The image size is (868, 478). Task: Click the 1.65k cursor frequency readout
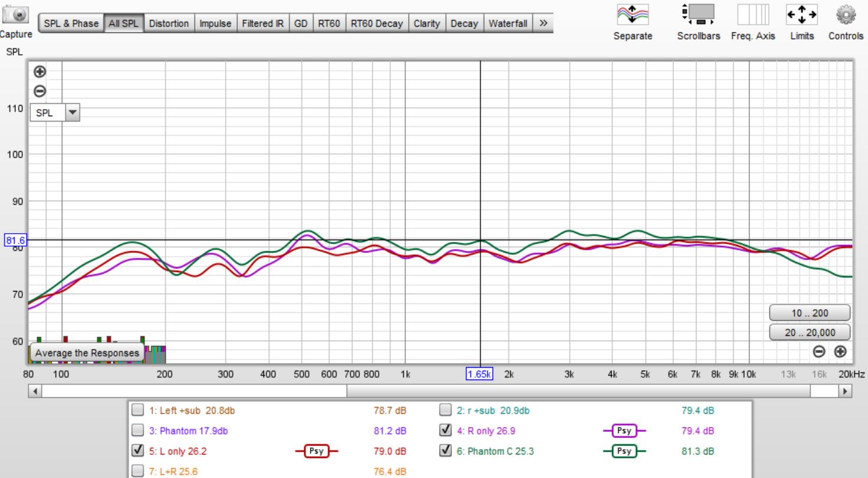pyautogui.click(x=479, y=374)
